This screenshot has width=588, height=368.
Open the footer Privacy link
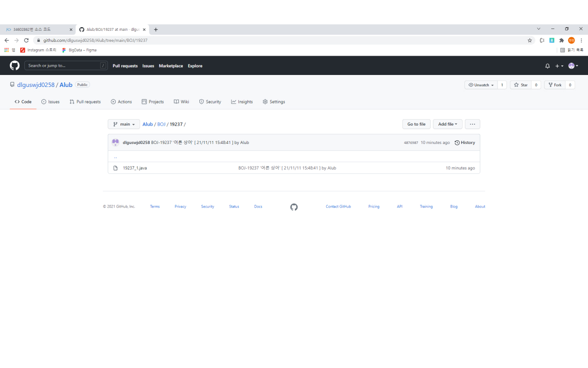pos(180,207)
